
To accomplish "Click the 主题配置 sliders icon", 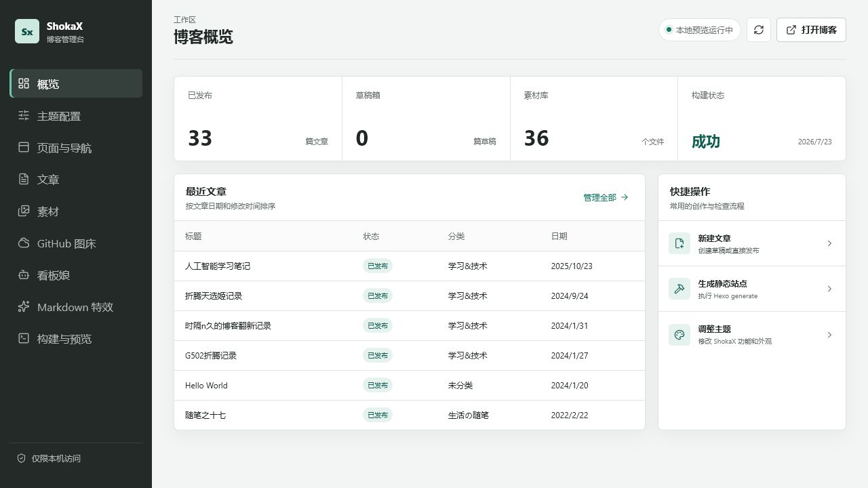I will (24, 115).
